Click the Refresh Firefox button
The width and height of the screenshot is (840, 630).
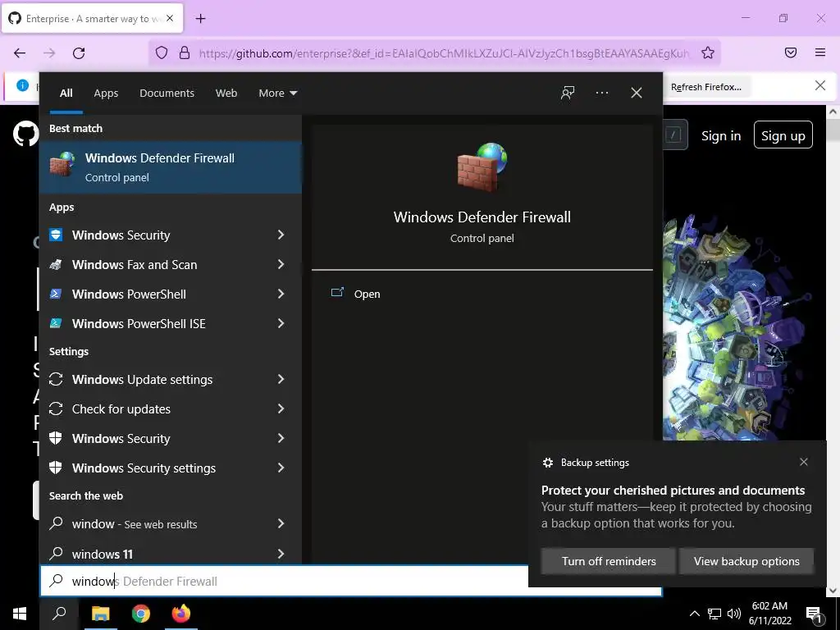[706, 87]
